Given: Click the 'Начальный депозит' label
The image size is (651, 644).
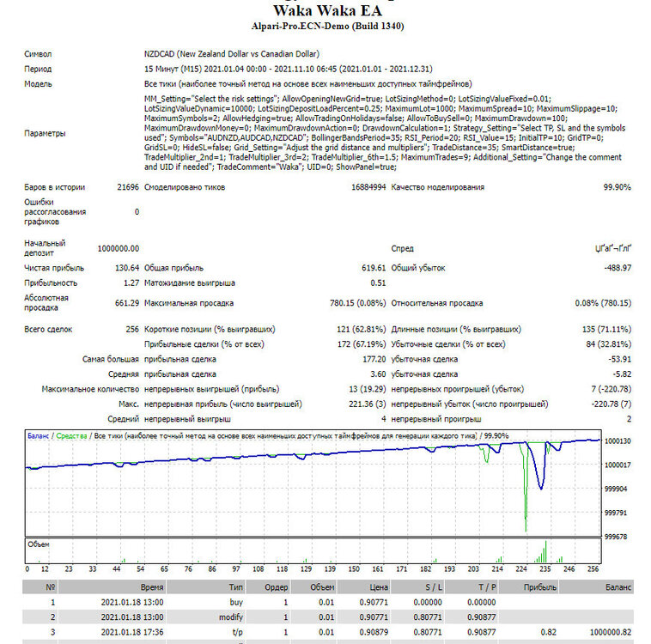Looking at the screenshot, I should point(45,248).
